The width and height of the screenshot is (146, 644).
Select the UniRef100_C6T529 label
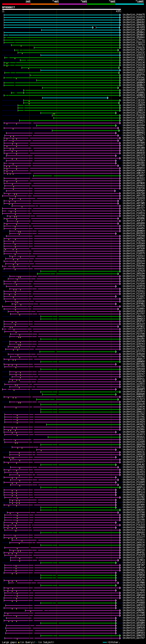pos(134,271)
